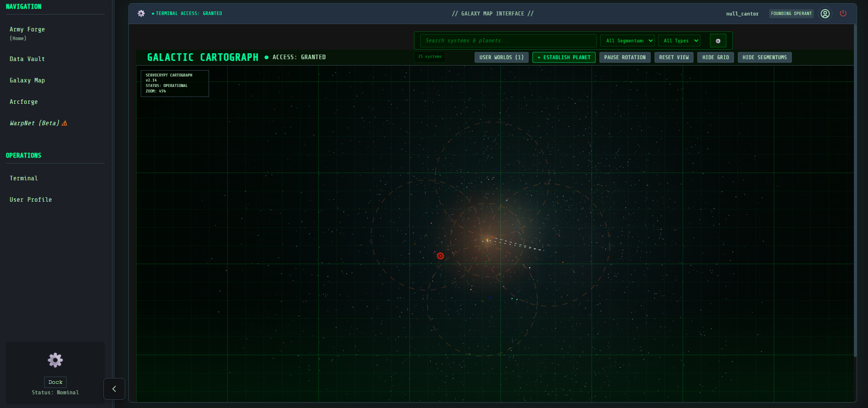Open Arcforge navigation item
Image resolution: width=868 pixels, height=408 pixels.
[24, 102]
